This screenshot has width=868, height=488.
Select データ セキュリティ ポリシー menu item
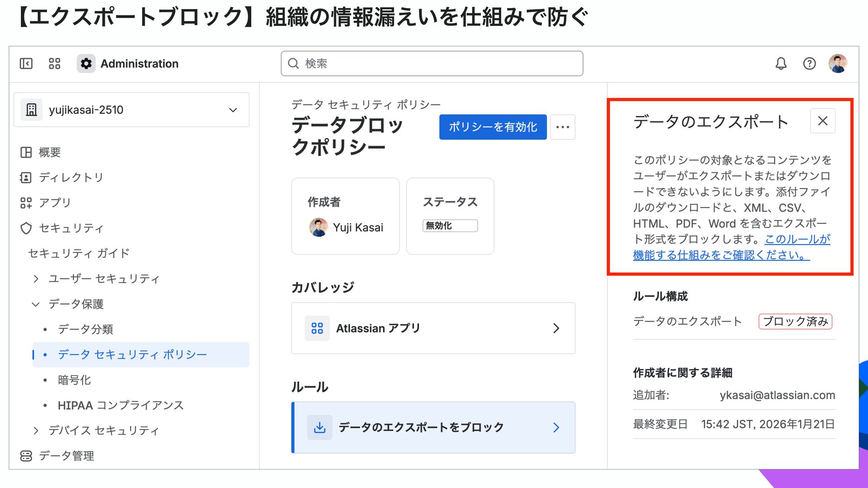(132, 355)
